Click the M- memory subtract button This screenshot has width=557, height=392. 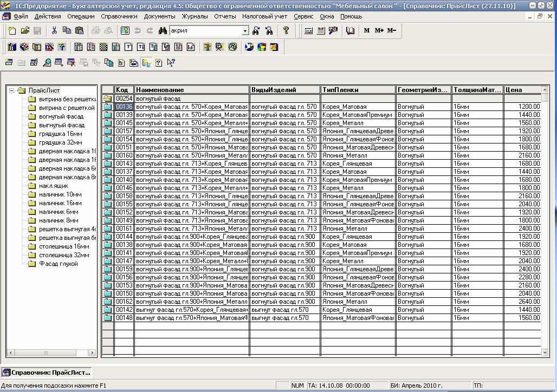(x=391, y=30)
